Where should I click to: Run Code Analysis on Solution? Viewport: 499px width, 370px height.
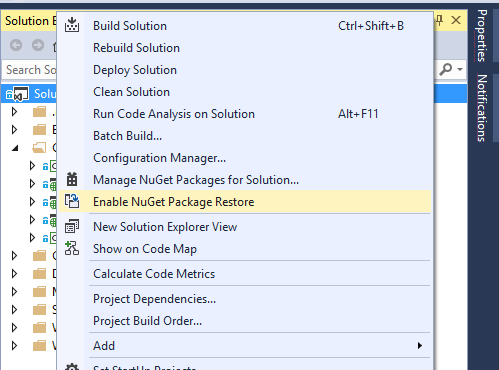pyautogui.click(x=245, y=114)
